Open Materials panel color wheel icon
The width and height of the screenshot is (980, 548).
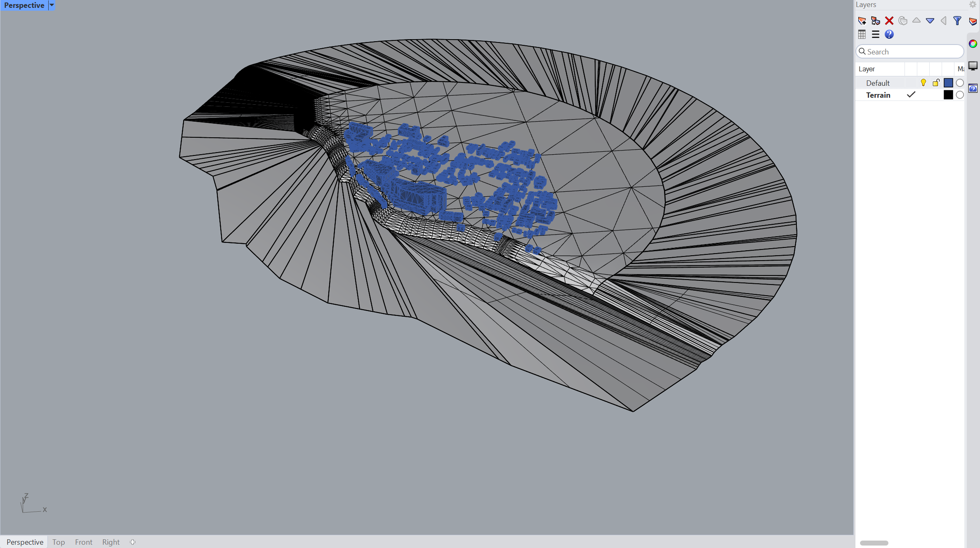(x=973, y=44)
